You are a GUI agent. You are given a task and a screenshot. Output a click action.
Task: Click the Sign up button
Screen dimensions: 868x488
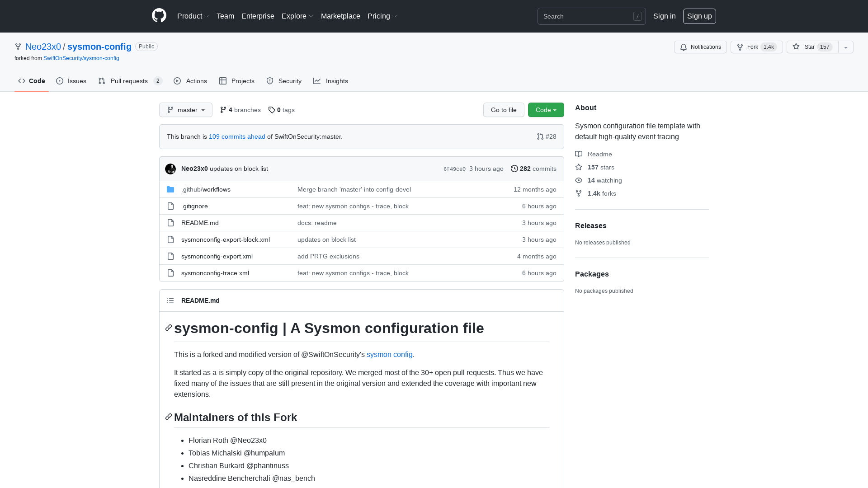coord(699,16)
